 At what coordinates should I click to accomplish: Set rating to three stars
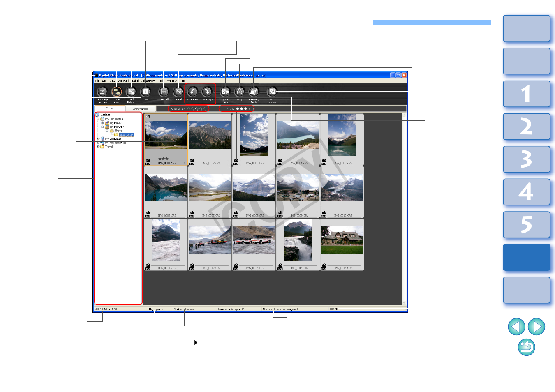246,109
